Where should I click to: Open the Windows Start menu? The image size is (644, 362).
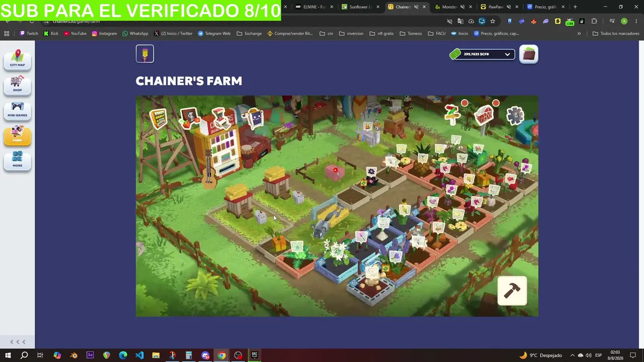pos(8,355)
